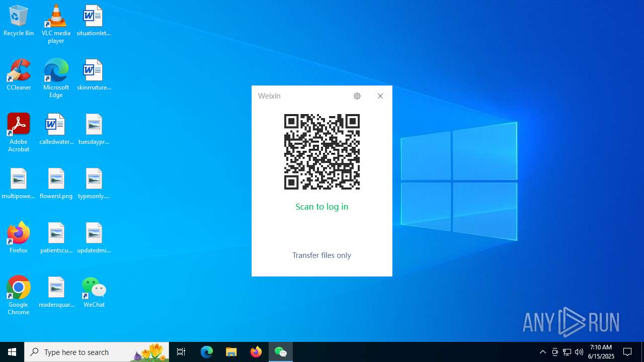The image size is (644, 362).
Task: Click the Transfer files only link
Action: tap(321, 255)
